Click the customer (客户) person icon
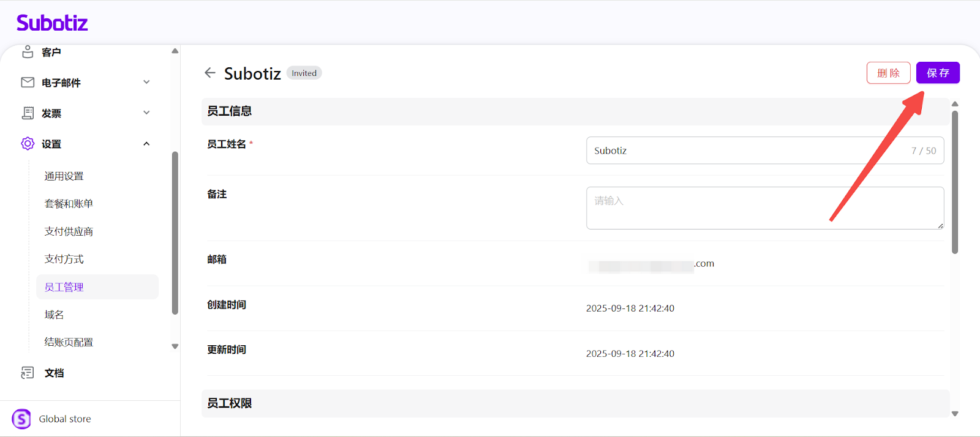Image resolution: width=980 pixels, height=437 pixels. (28, 52)
